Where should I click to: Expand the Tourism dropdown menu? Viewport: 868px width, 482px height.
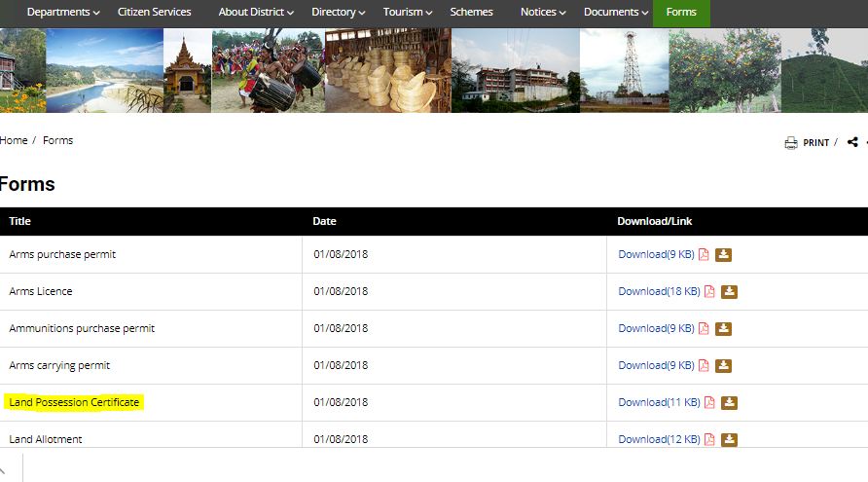coord(408,13)
